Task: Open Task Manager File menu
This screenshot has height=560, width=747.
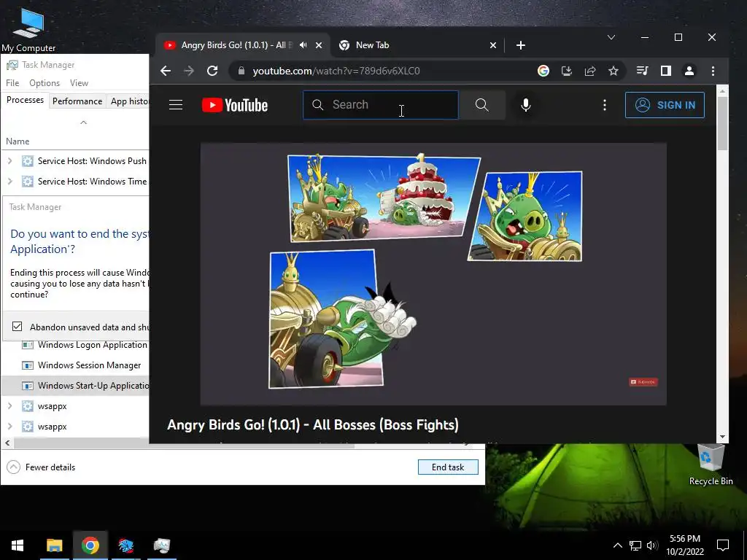Action: 12,83
